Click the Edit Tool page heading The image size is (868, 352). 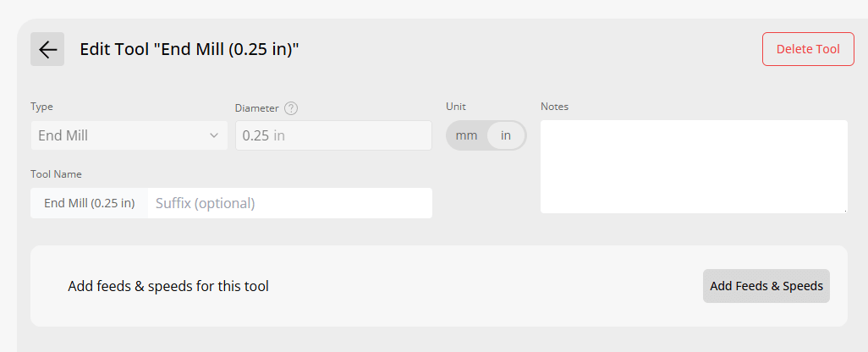click(x=190, y=49)
